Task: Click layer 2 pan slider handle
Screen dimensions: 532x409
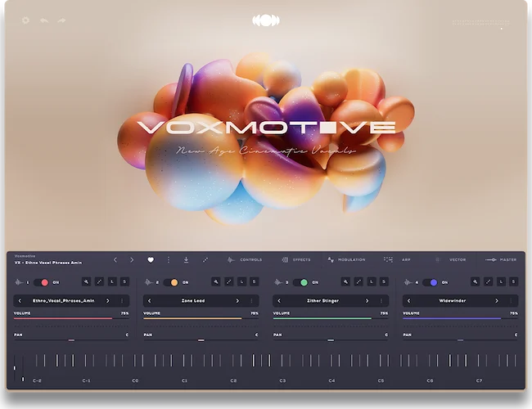Action: coord(201,340)
